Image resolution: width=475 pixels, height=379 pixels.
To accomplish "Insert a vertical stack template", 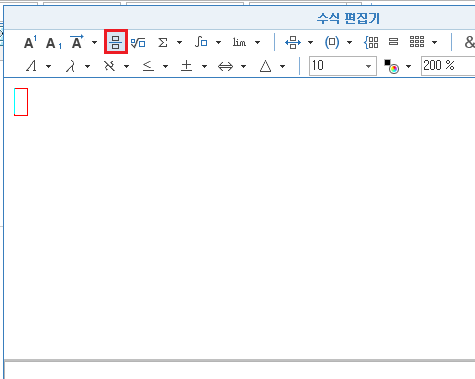I will point(393,42).
